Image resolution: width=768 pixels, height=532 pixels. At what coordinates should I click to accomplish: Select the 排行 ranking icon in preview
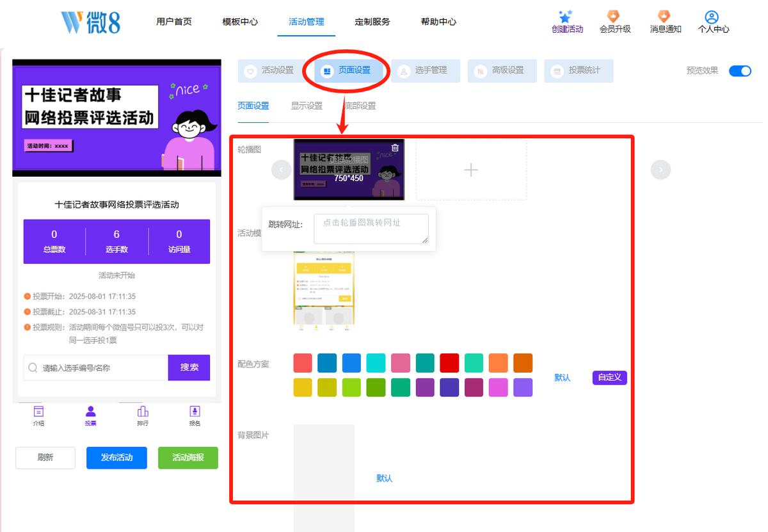143,411
